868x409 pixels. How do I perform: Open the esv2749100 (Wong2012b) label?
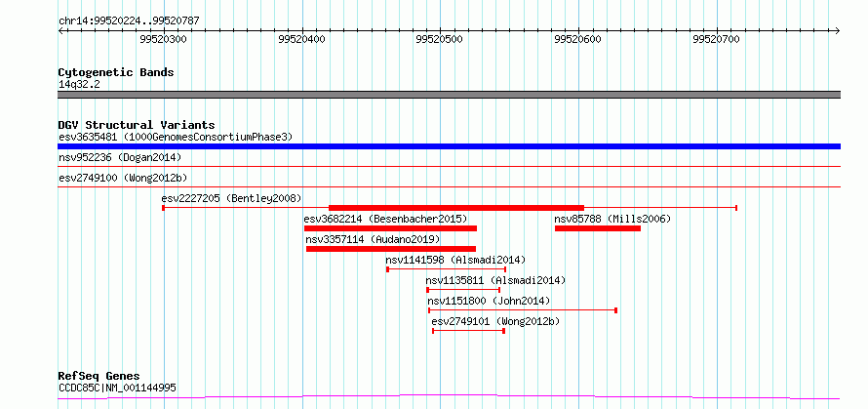(123, 178)
